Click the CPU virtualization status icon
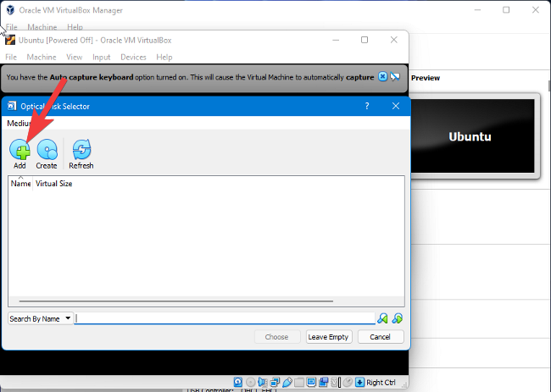551x392 pixels. coord(334,382)
